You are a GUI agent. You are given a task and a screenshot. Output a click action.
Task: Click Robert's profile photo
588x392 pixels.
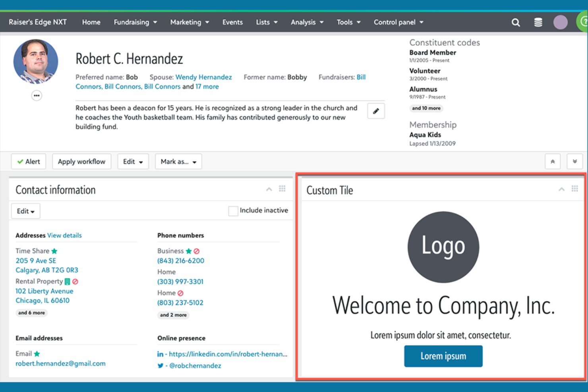(x=36, y=62)
